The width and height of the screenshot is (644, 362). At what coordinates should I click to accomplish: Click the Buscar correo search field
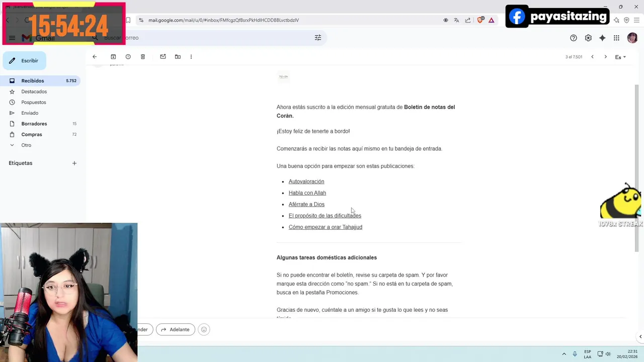[x=206, y=38]
